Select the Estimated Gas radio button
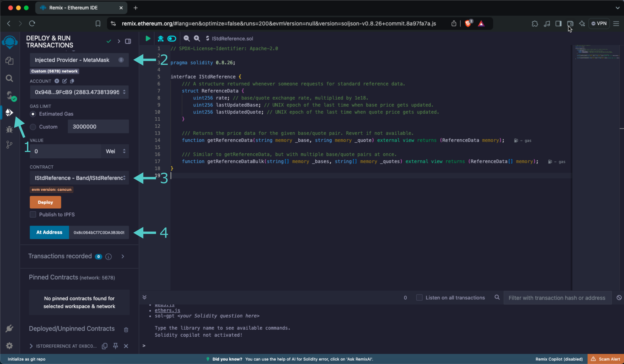 point(33,114)
